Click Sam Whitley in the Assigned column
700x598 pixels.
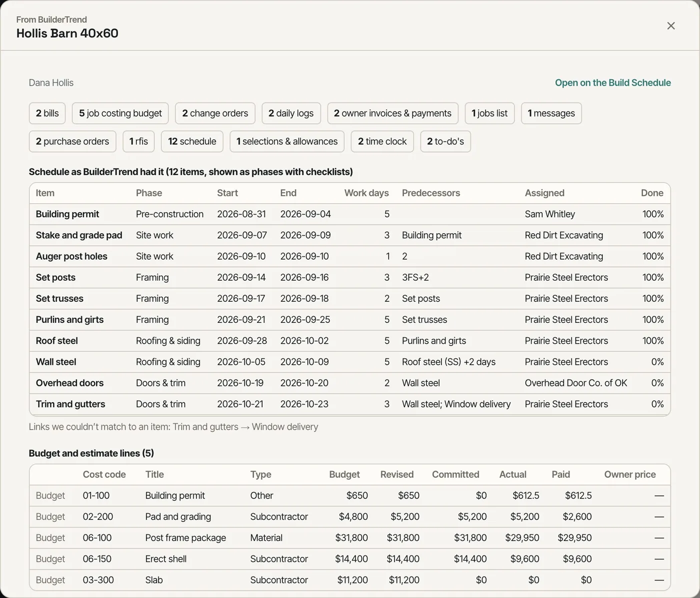(x=550, y=214)
